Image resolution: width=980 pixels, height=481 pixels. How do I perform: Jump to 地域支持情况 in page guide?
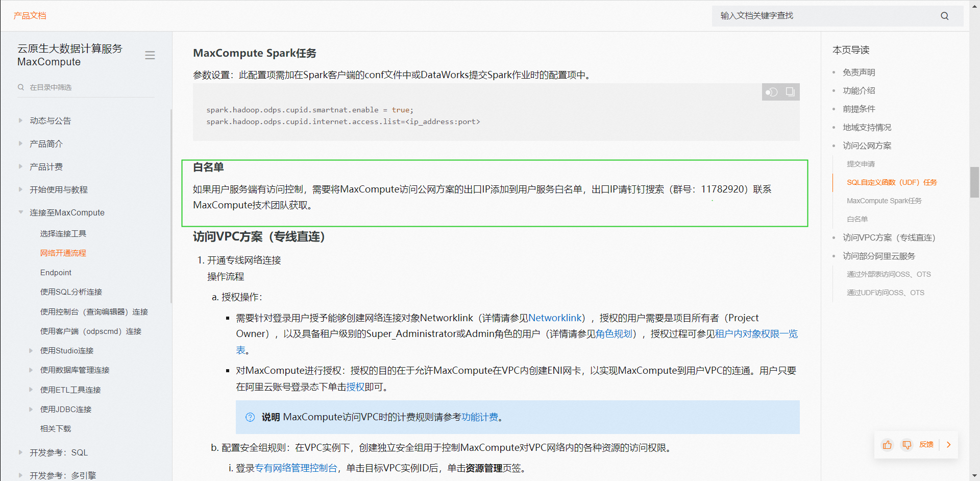coord(867,128)
